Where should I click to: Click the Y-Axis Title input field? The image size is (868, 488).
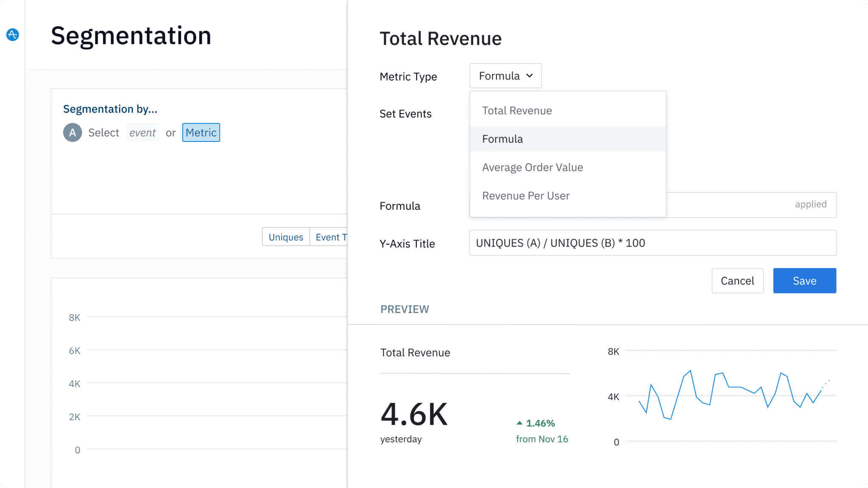coord(652,243)
